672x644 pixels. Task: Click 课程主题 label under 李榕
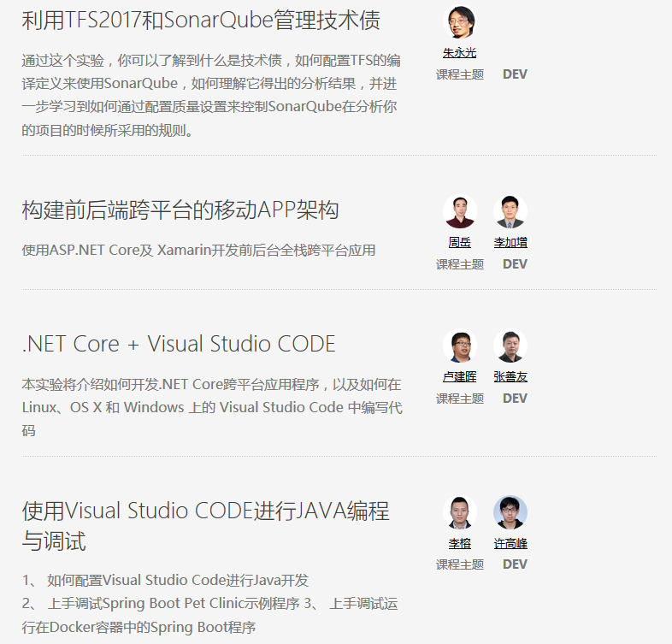tap(460, 564)
